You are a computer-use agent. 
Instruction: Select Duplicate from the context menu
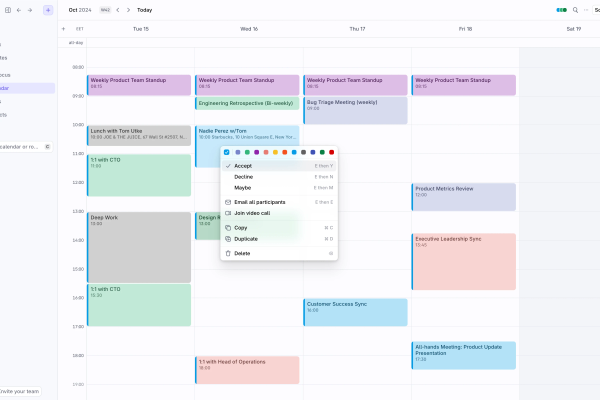(279, 239)
